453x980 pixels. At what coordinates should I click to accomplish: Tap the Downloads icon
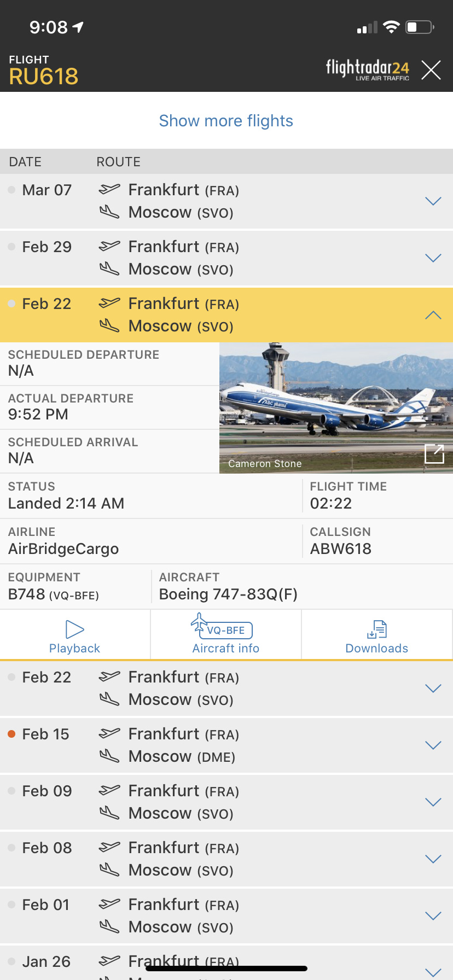pyautogui.click(x=377, y=629)
